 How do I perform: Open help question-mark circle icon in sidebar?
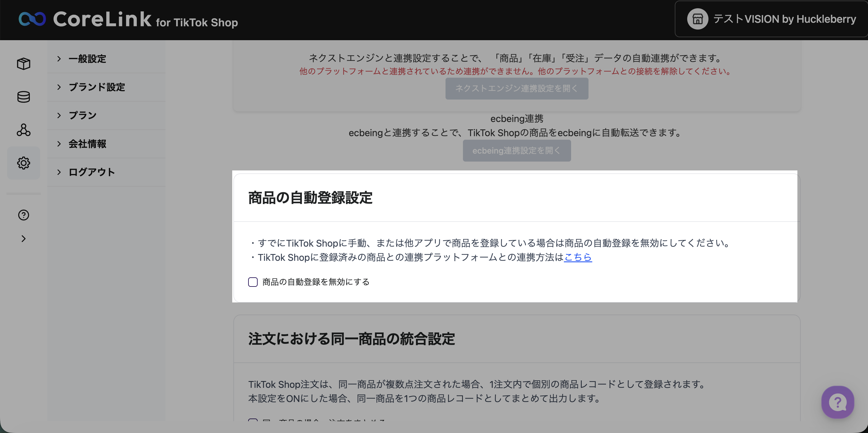pyautogui.click(x=24, y=215)
